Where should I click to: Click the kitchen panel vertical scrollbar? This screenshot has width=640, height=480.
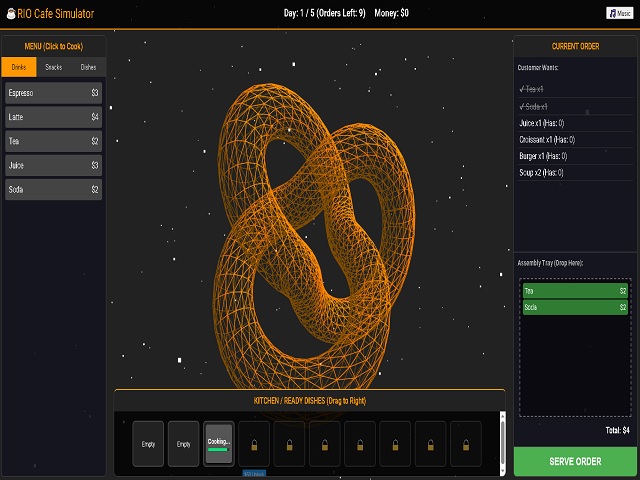tap(501, 441)
